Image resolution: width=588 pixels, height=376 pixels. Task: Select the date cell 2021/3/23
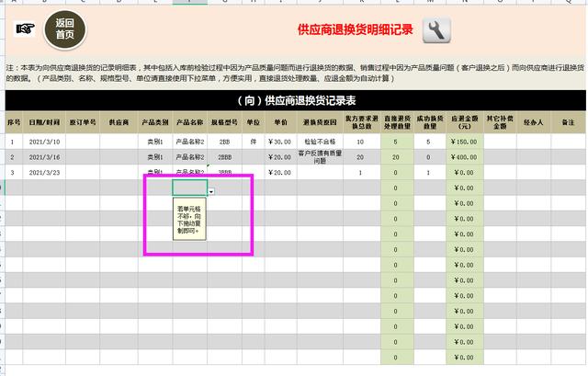click(x=44, y=173)
